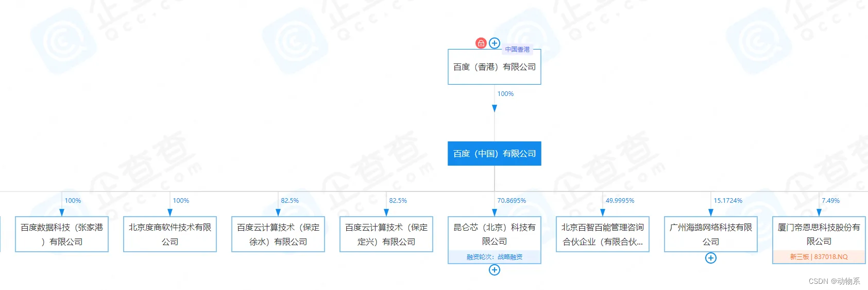Click the 100% label under 百度（香港）有限公司

(x=505, y=94)
